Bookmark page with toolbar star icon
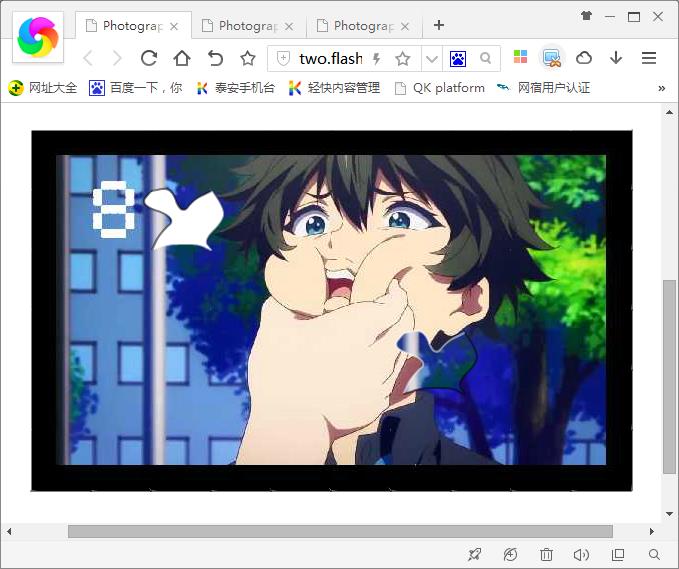Image resolution: width=679 pixels, height=569 pixels. pyautogui.click(x=248, y=58)
